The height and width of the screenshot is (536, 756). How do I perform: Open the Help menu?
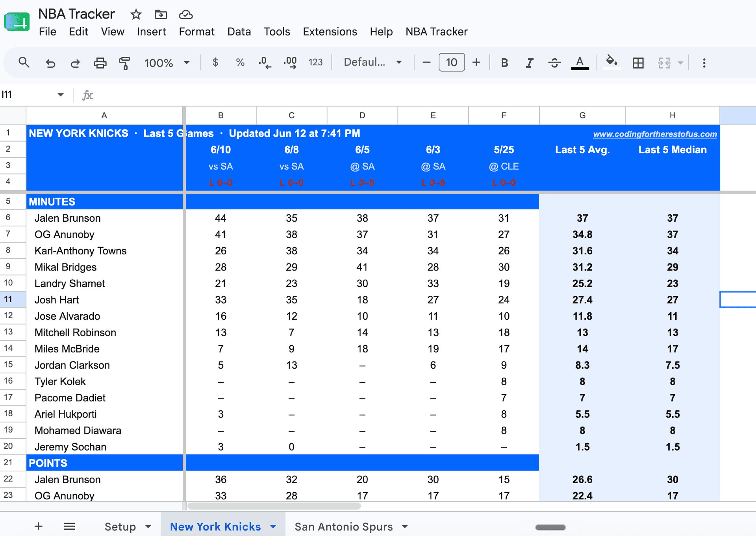pos(381,32)
